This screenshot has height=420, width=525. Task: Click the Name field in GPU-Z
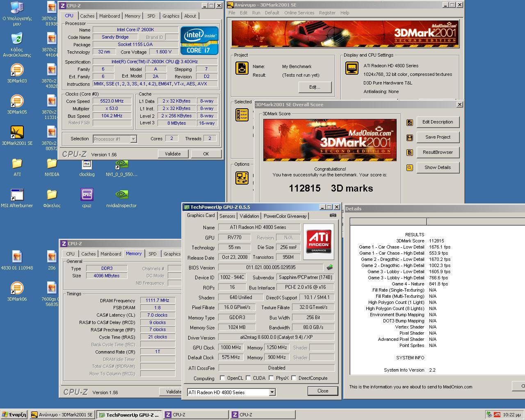tap(259, 227)
